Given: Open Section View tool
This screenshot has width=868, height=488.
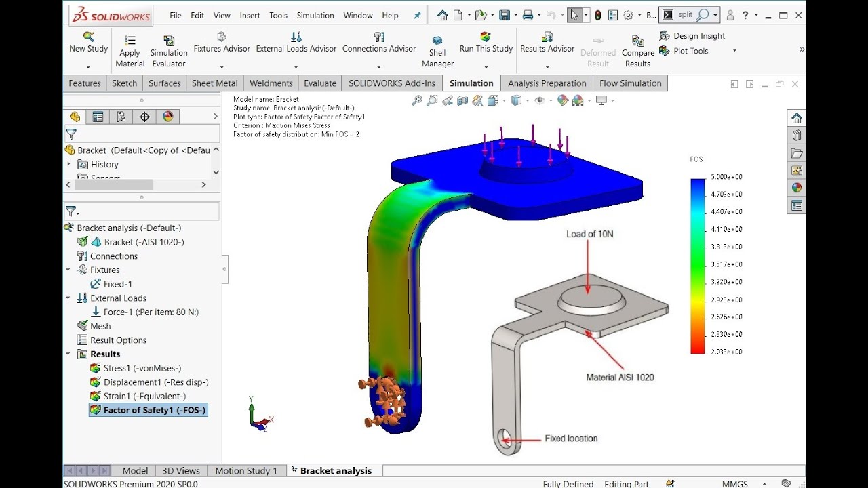Looking at the screenshot, I should coord(462,100).
